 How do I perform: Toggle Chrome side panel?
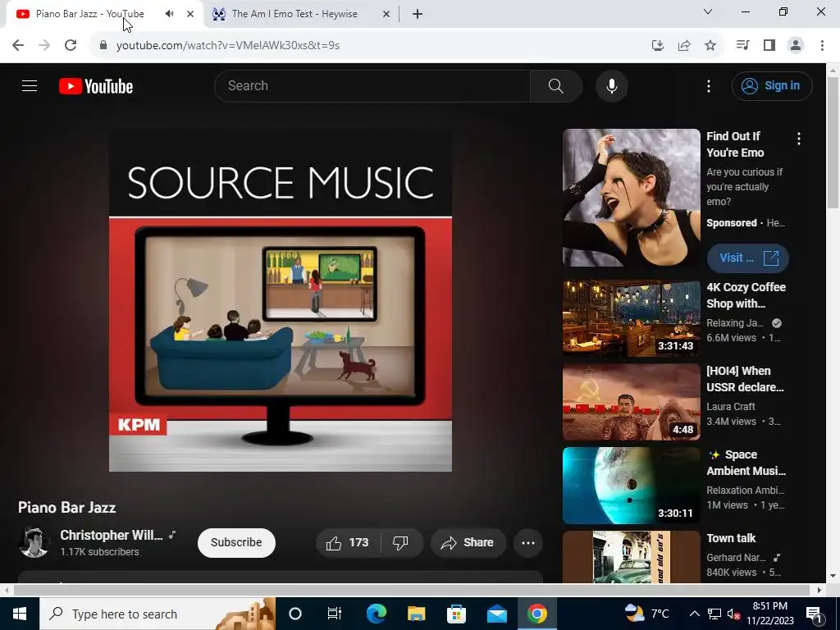point(769,45)
